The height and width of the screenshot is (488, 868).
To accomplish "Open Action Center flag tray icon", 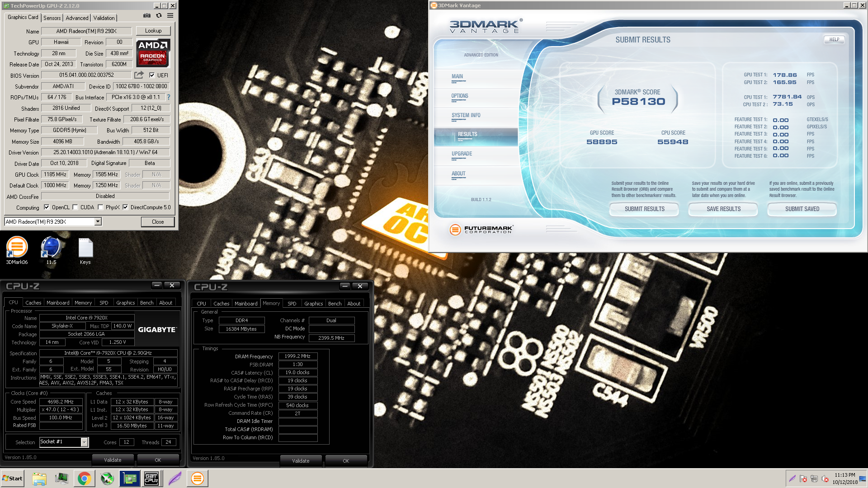I will (x=803, y=479).
